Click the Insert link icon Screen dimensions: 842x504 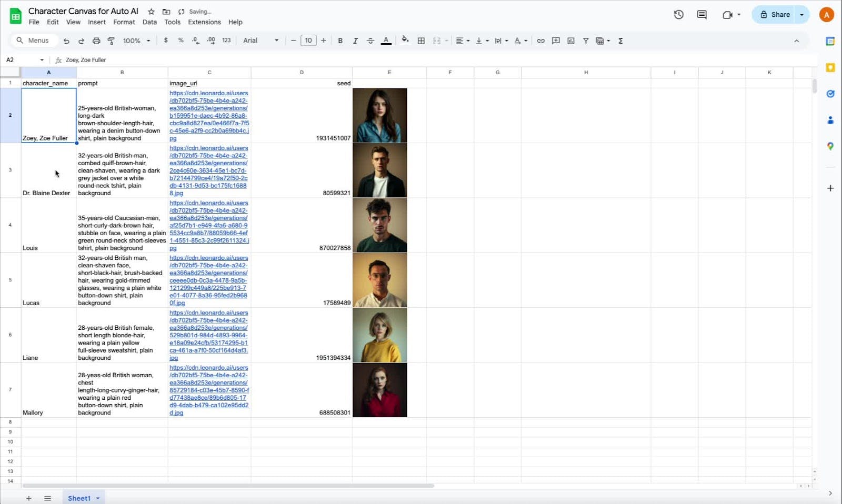click(x=540, y=41)
